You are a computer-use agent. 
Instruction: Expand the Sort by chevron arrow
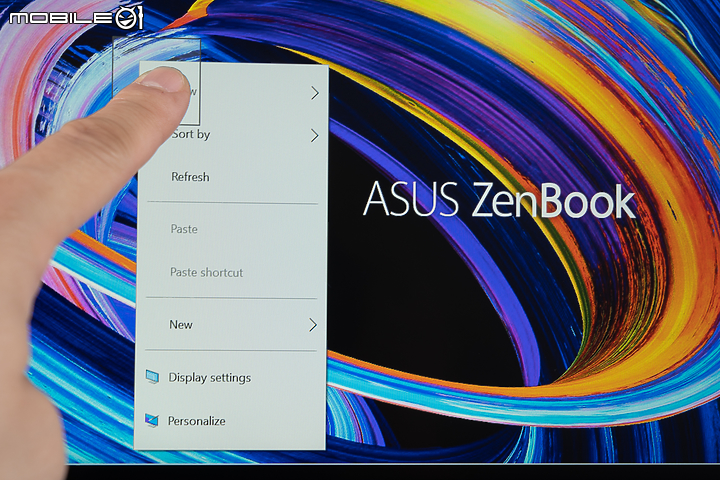coord(315,136)
